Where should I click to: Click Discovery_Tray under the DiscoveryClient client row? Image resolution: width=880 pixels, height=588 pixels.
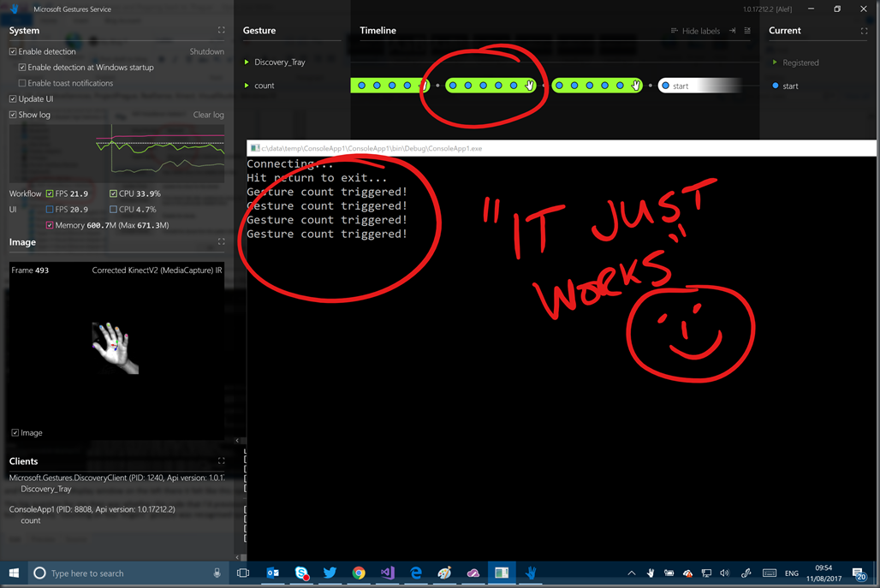46,489
